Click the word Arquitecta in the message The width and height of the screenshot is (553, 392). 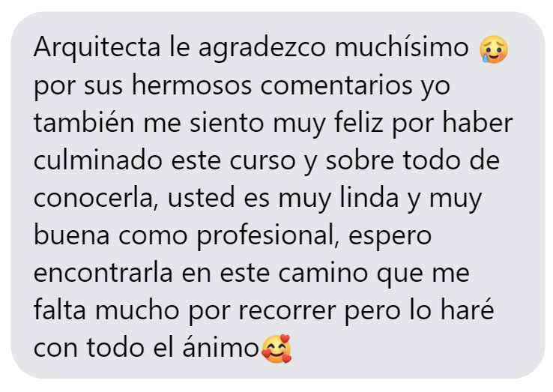[97, 48]
